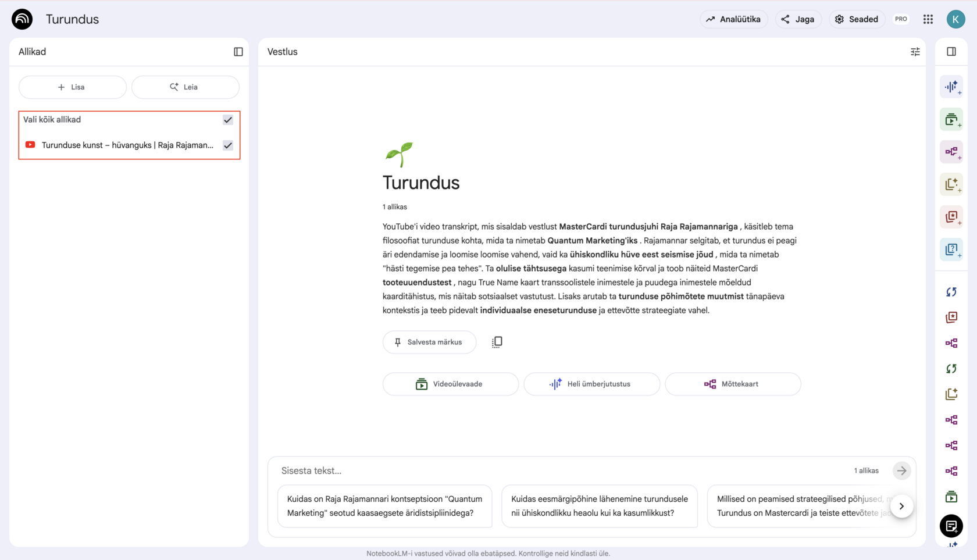Click the Vestlus panel heading
Image resolution: width=977 pixels, height=560 pixels.
click(283, 52)
